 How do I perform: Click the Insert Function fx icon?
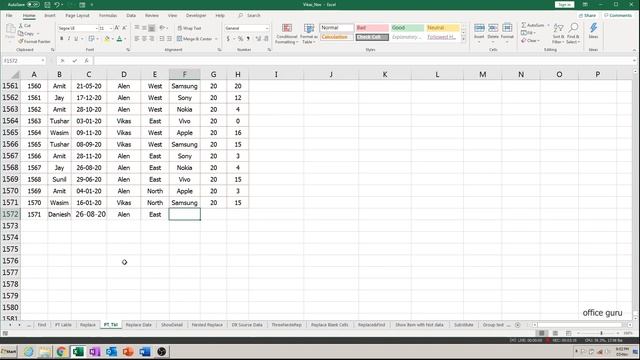coord(86,61)
